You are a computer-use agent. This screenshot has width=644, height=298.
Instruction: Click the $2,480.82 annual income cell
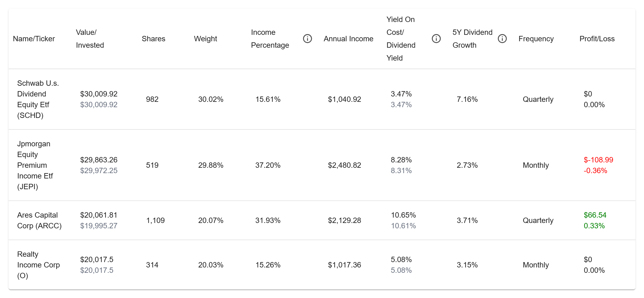pos(344,165)
